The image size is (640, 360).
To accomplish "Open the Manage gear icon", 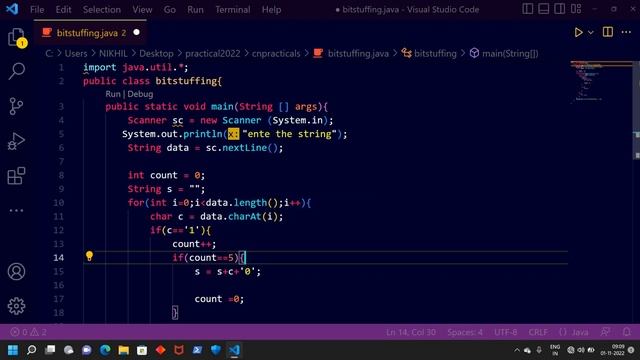I will 16,306.
